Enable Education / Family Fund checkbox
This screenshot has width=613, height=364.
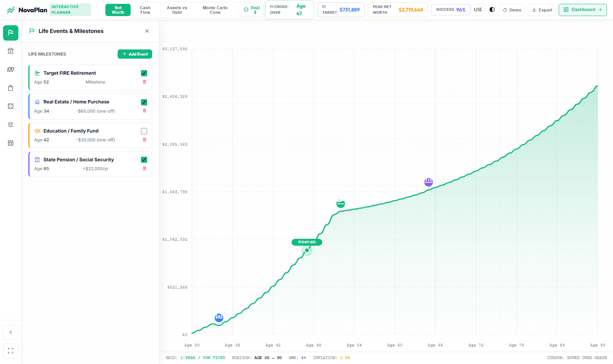pyautogui.click(x=144, y=131)
